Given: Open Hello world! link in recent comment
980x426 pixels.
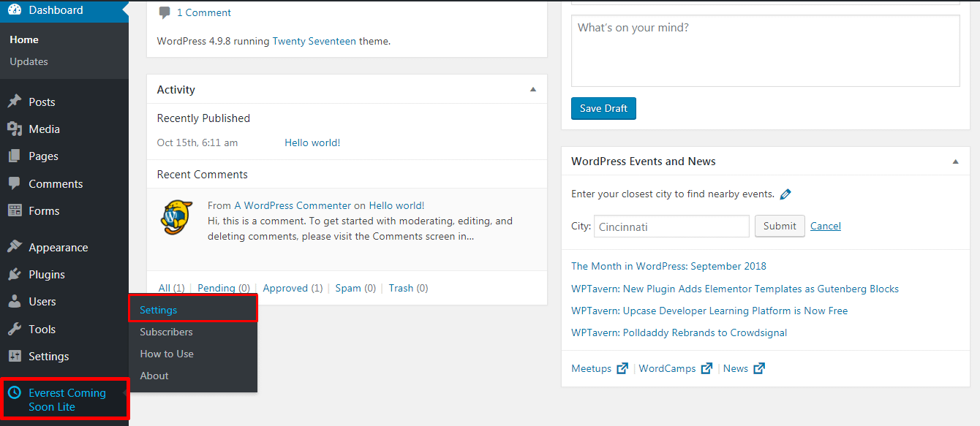Looking at the screenshot, I should click(396, 205).
